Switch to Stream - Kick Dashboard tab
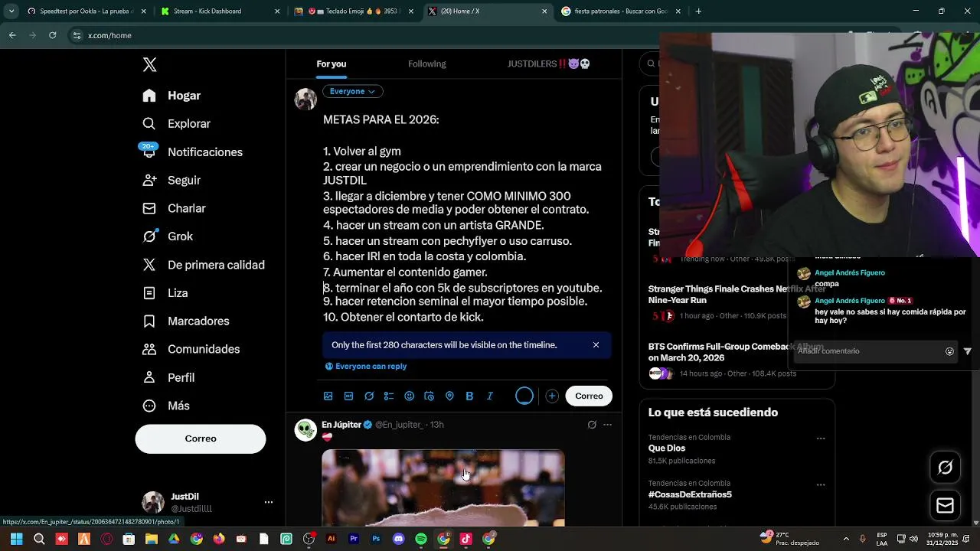Viewport: 980px width, 551px height. [x=220, y=11]
